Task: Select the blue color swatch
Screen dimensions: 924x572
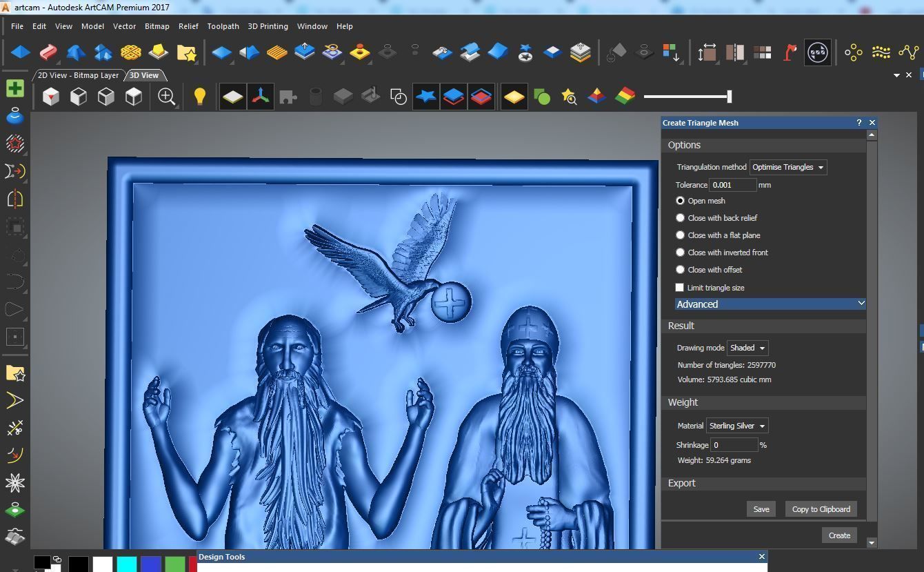Action: [x=151, y=564]
